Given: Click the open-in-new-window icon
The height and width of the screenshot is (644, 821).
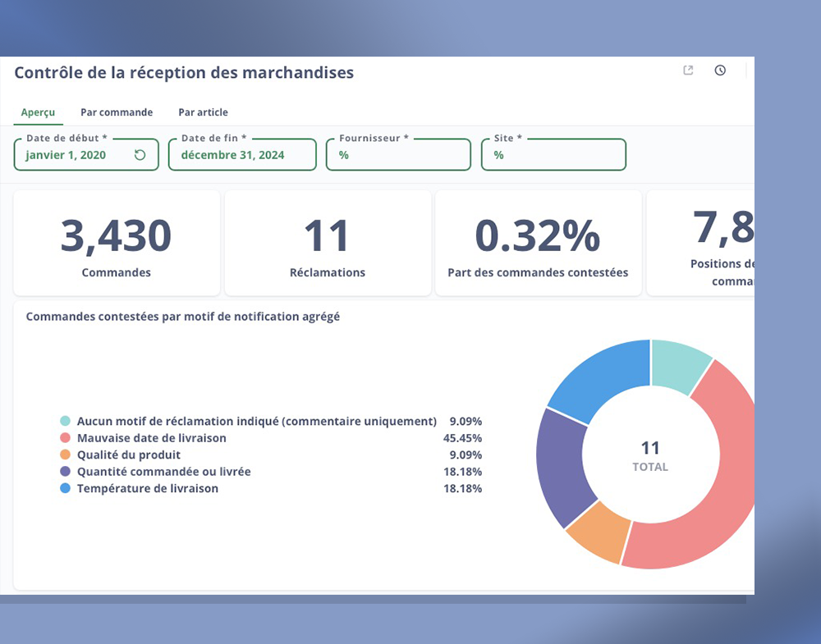Looking at the screenshot, I should (x=688, y=71).
